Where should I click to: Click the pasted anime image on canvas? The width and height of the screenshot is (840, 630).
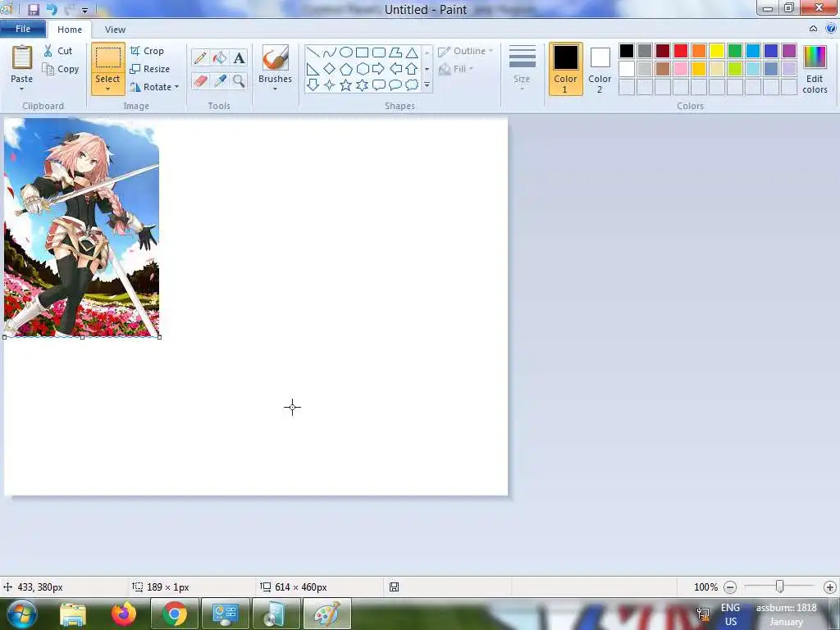[81, 227]
